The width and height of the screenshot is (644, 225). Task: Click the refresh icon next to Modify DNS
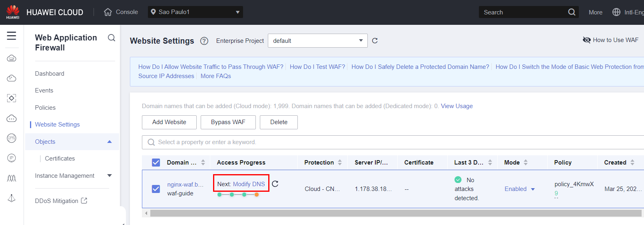coord(275,184)
